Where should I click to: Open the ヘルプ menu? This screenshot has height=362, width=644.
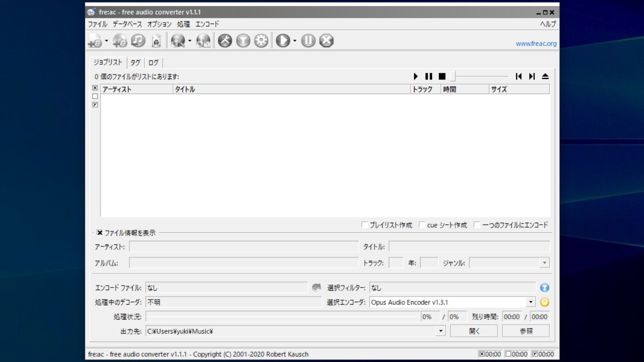tap(548, 24)
